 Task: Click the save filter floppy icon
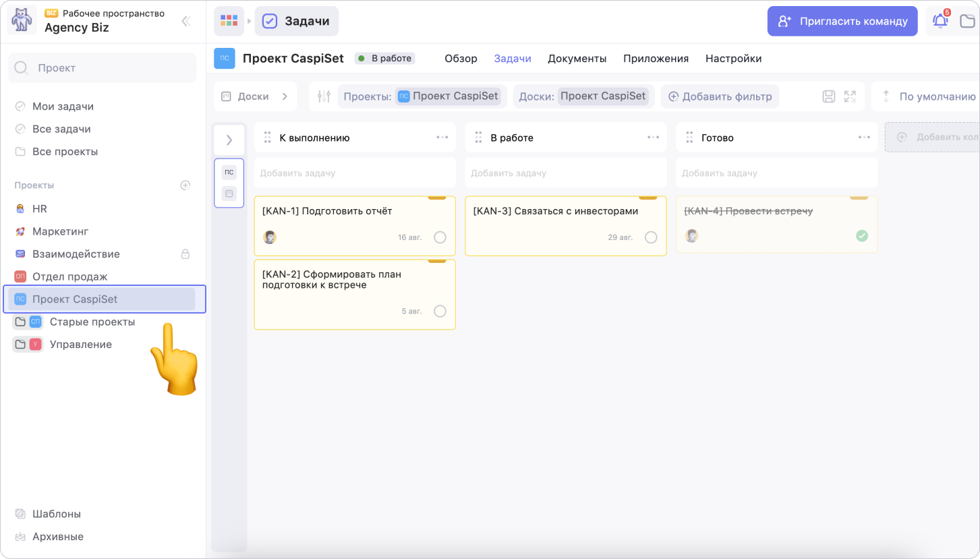pos(829,96)
